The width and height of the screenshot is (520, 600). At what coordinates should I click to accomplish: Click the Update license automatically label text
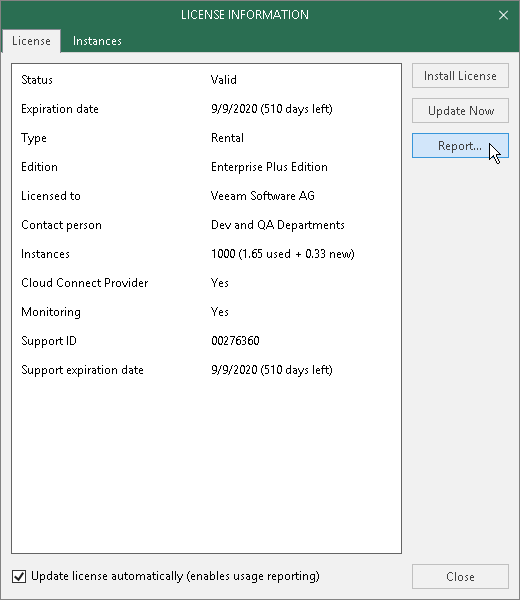(x=175, y=576)
